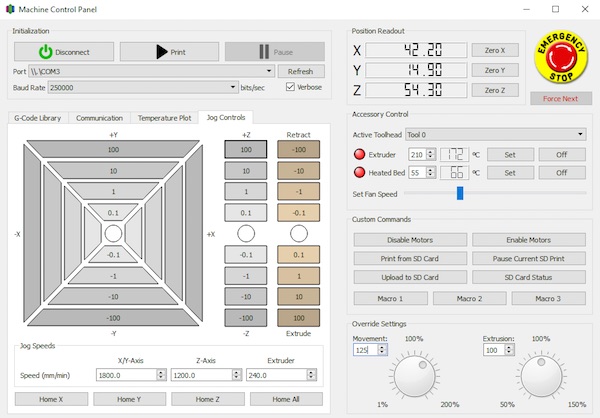Jog +Y by 10
The height and width of the screenshot is (418, 600).
pos(113,171)
